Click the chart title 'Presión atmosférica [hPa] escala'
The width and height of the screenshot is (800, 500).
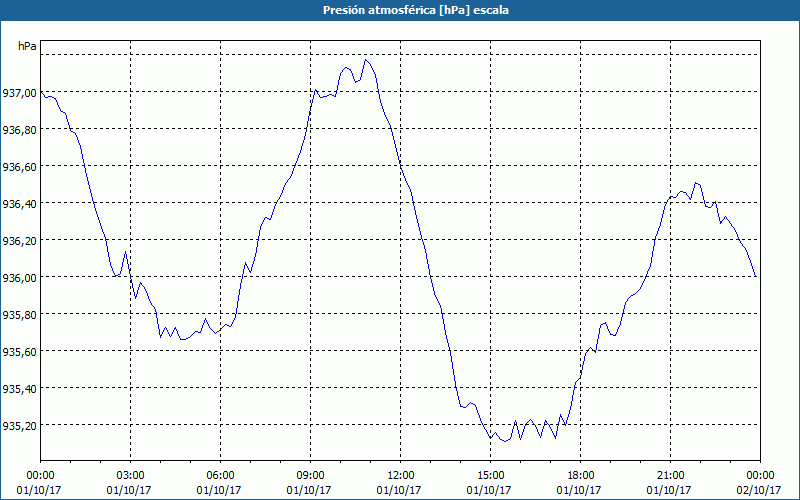(x=415, y=10)
